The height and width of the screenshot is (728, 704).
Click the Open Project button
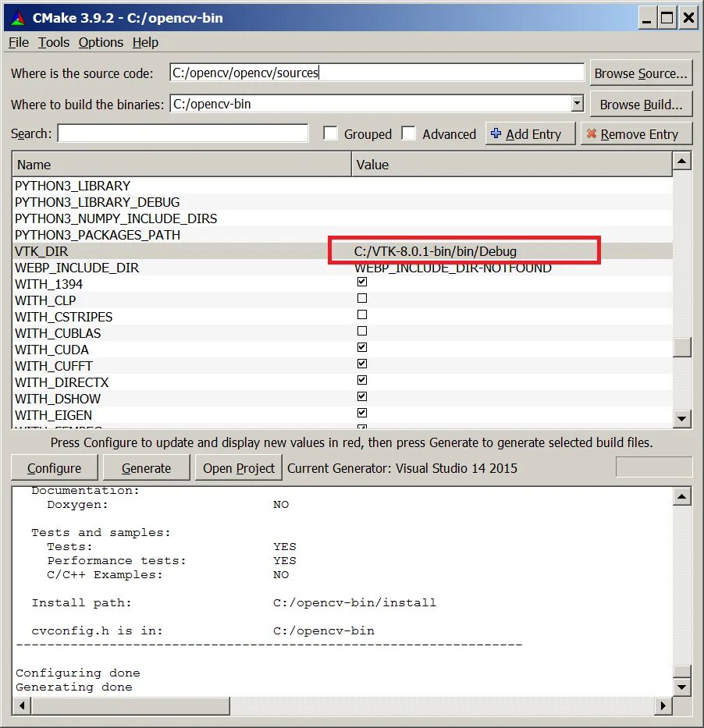pos(239,467)
